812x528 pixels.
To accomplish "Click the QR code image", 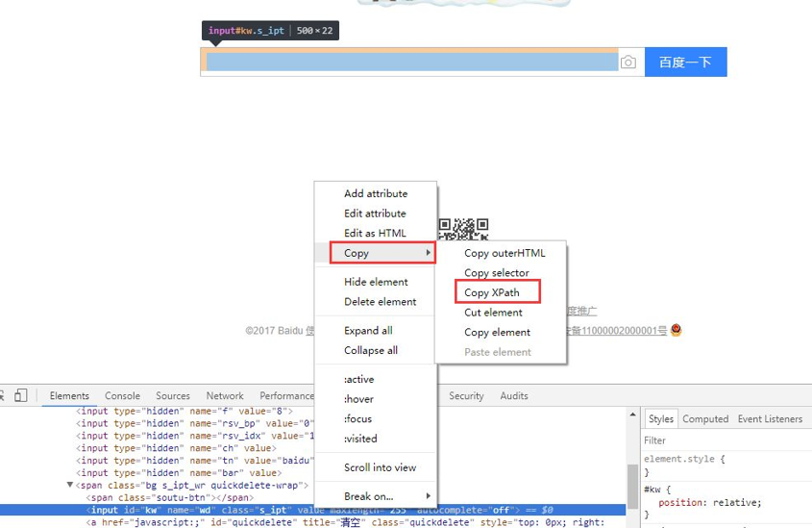I will click(464, 228).
